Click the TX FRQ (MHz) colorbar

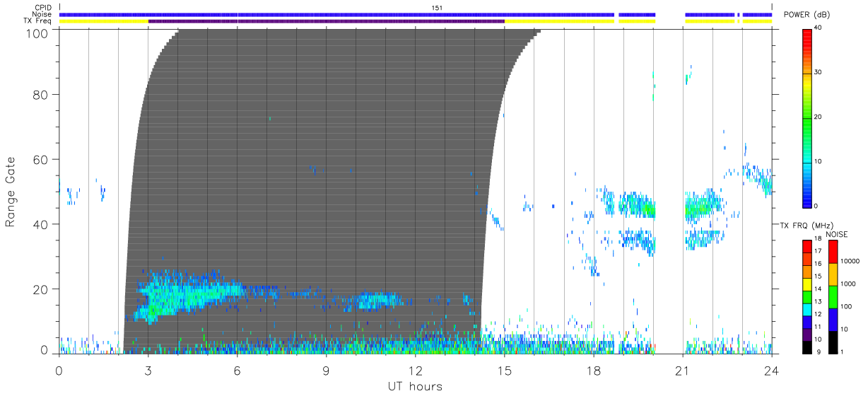pos(807,296)
